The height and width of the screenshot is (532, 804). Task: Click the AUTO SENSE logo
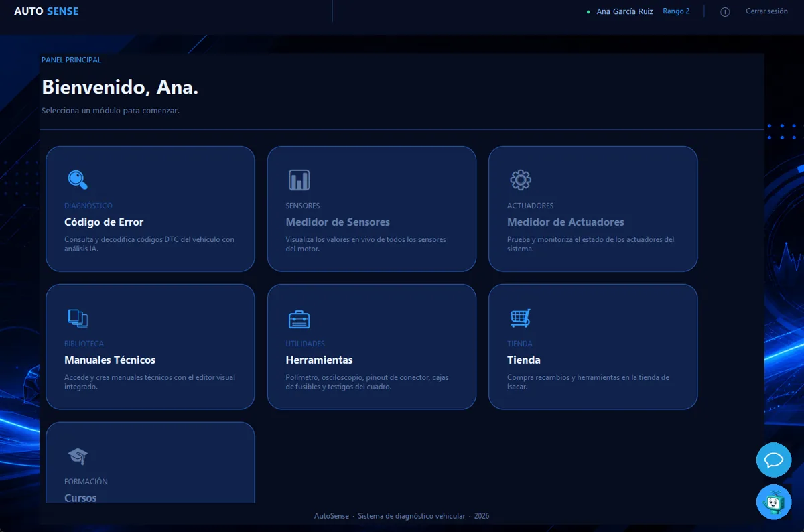pos(46,11)
